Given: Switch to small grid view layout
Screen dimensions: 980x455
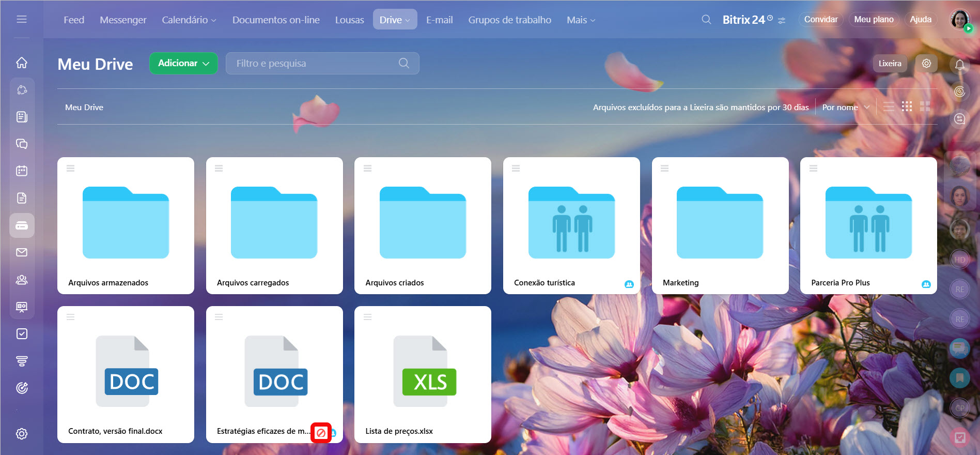Looking at the screenshot, I should point(907,107).
